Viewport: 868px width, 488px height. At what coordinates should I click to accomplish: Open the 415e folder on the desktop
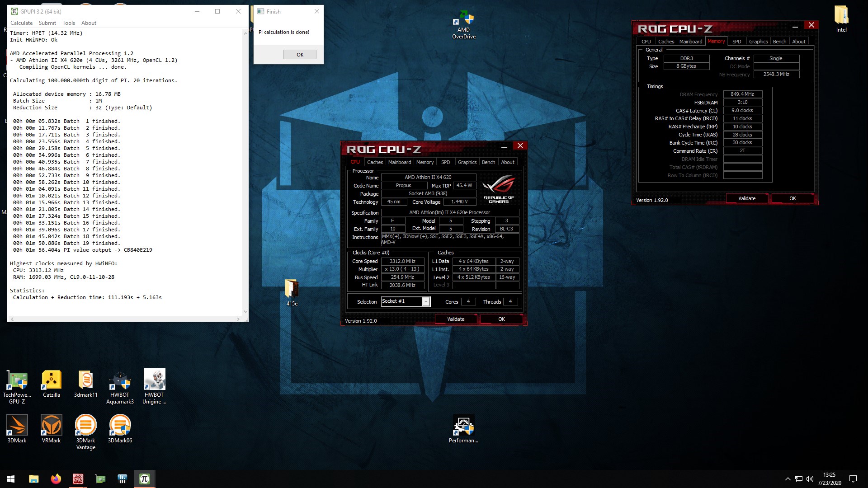pyautogui.click(x=292, y=293)
